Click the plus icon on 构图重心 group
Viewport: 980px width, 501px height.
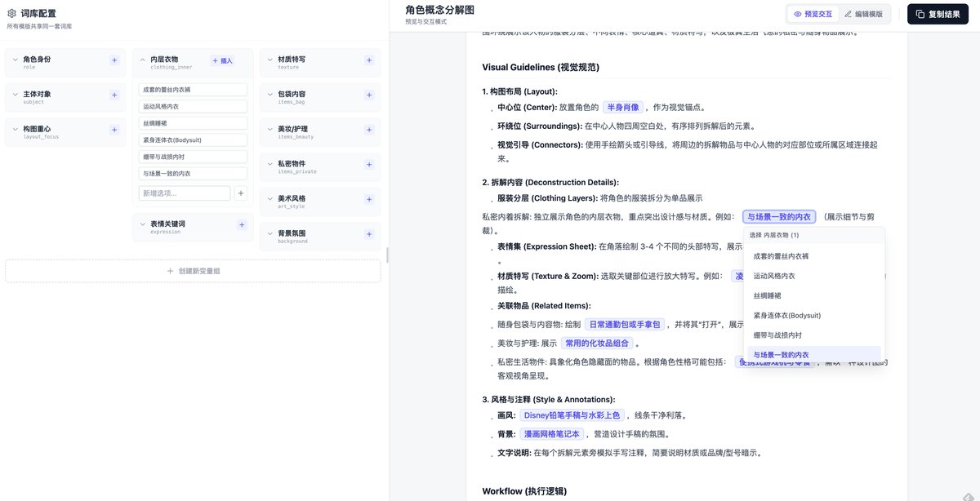click(114, 130)
